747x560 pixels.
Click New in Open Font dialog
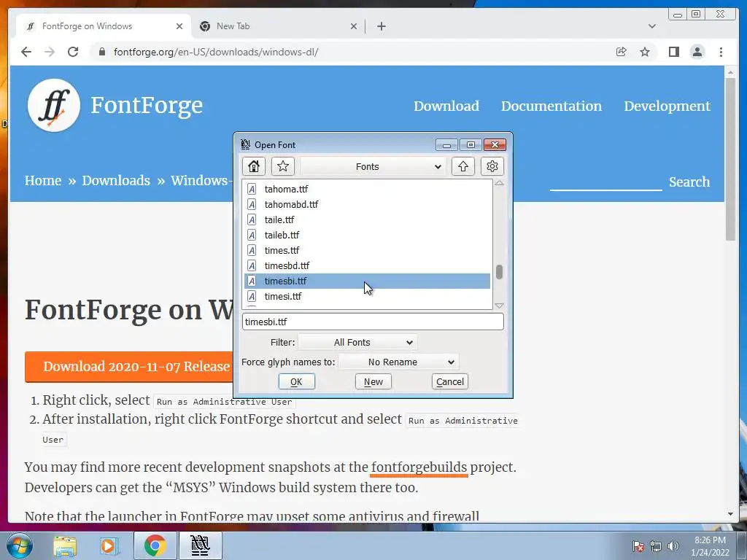[373, 381]
